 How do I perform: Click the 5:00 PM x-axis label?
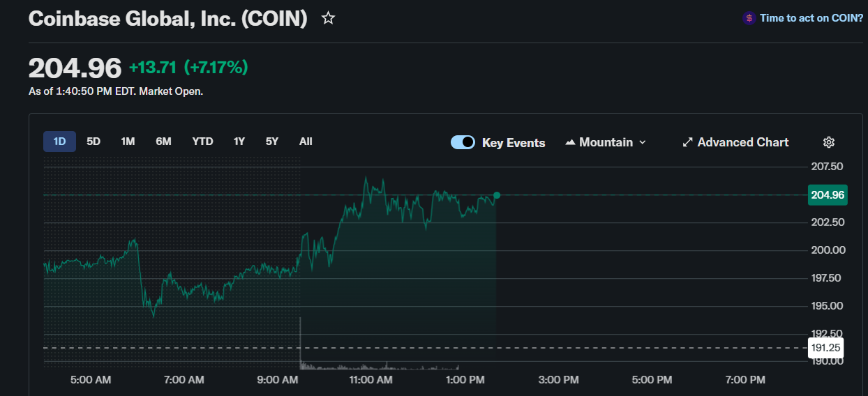652,380
